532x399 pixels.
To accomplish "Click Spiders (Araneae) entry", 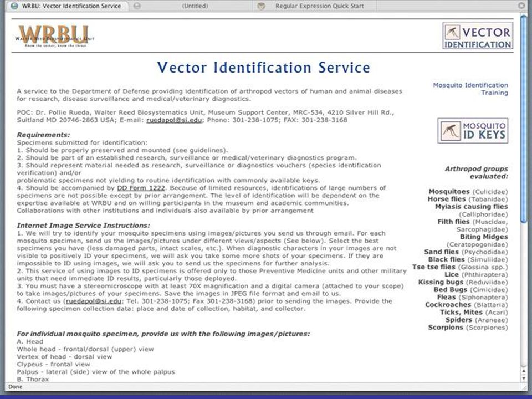I will [477, 320].
